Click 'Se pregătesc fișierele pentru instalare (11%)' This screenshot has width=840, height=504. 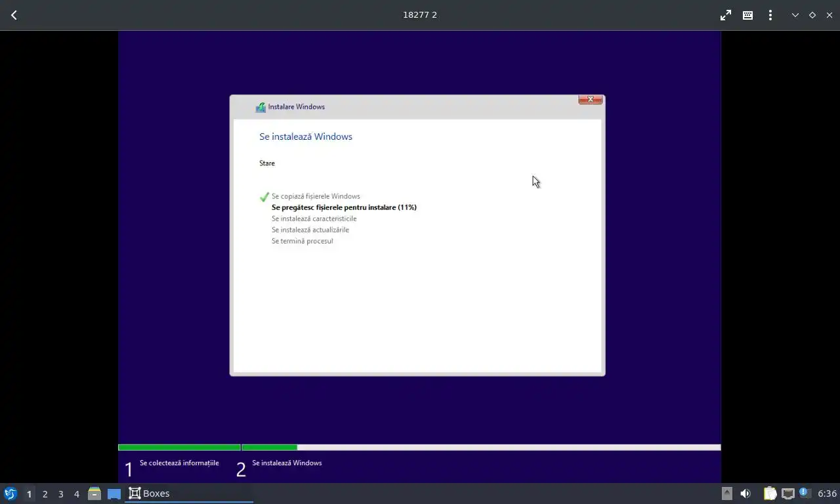click(x=344, y=207)
